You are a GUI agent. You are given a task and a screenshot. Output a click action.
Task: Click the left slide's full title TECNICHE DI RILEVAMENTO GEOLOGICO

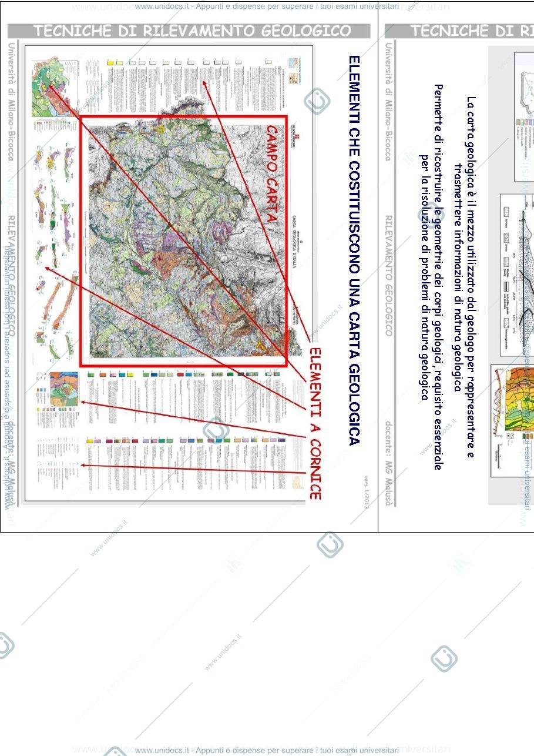[x=192, y=31]
